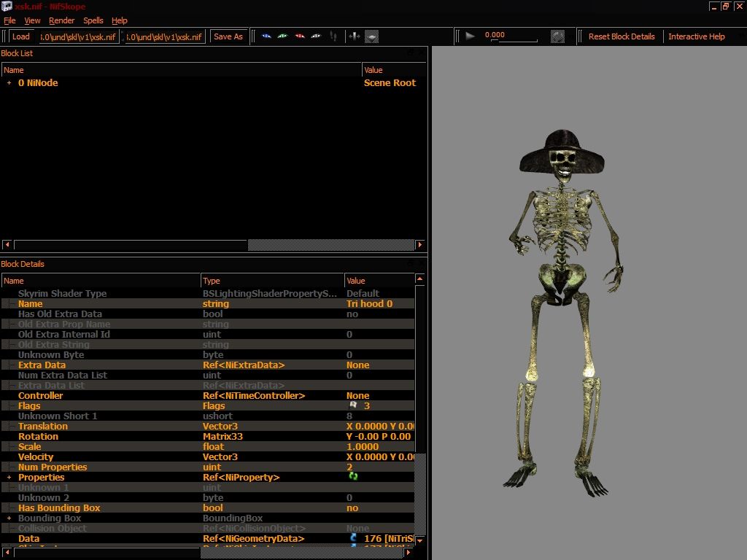The width and height of the screenshot is (747, 560).
Task: Select the Unknown Short 1 row
Action: [208, 416]
